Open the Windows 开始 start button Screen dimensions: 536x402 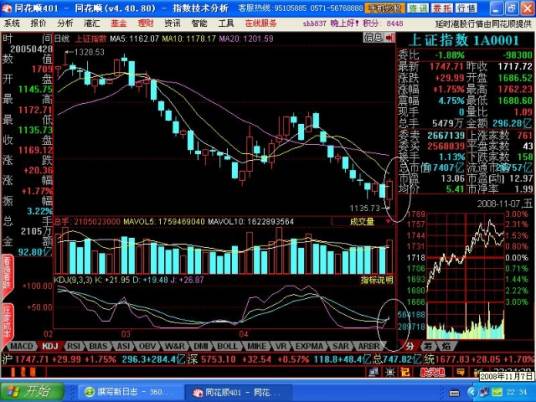pyautogui.click(x=32, y=391)
